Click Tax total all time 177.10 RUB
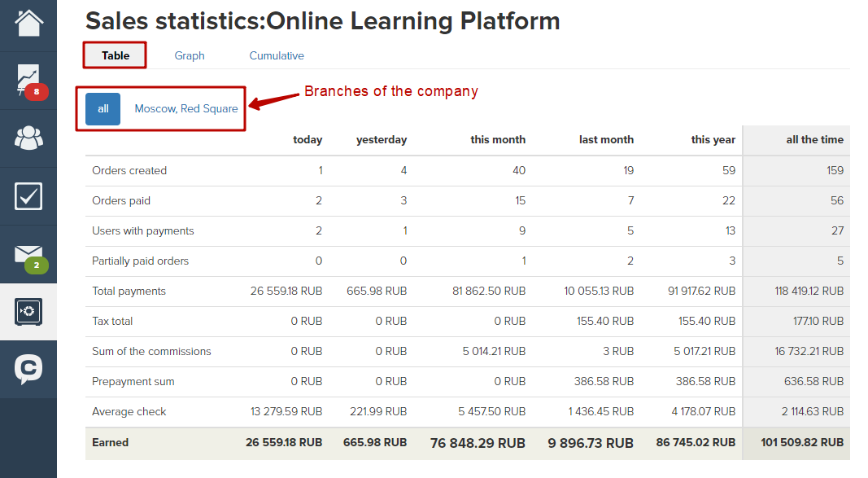This screenshot has height=478, width=868. [818, 322]
